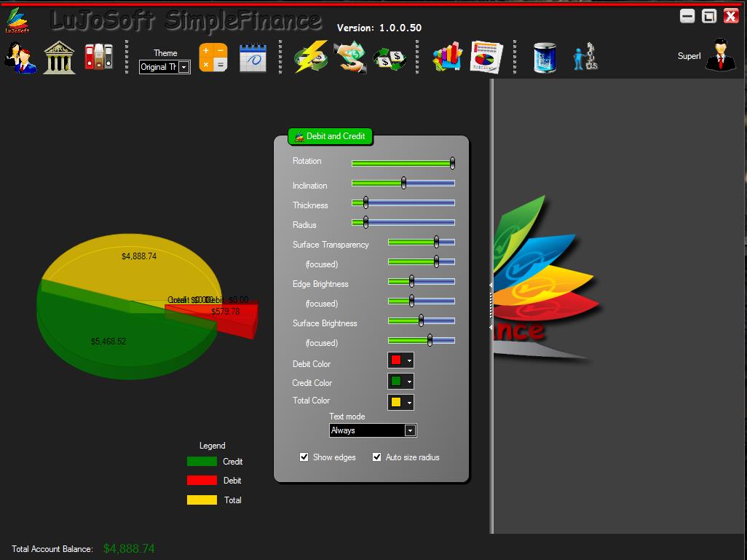The height and width of the screenshot is (560, 747).
Task: Click the lower splitter collapse arrow
Action: (491, 328)
